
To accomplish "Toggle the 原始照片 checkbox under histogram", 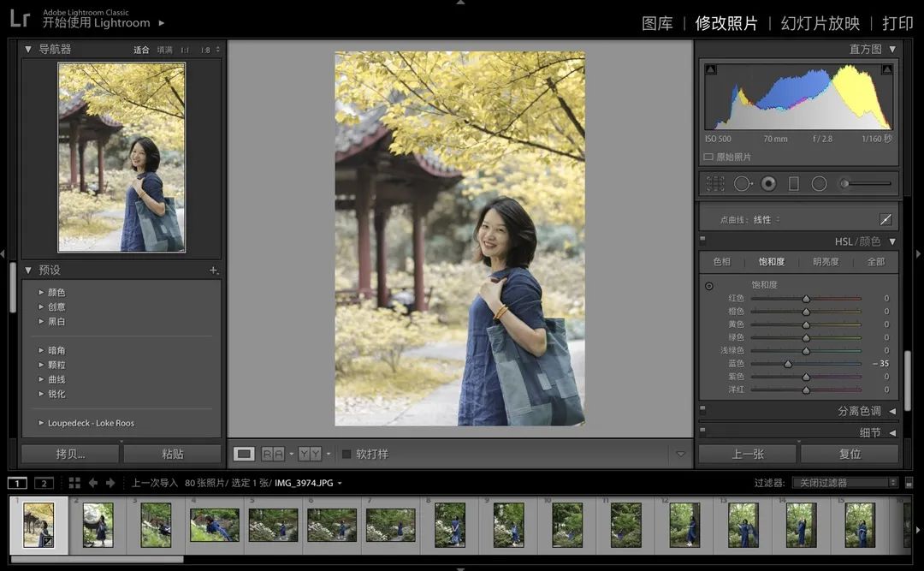I will tap(708, 158).
